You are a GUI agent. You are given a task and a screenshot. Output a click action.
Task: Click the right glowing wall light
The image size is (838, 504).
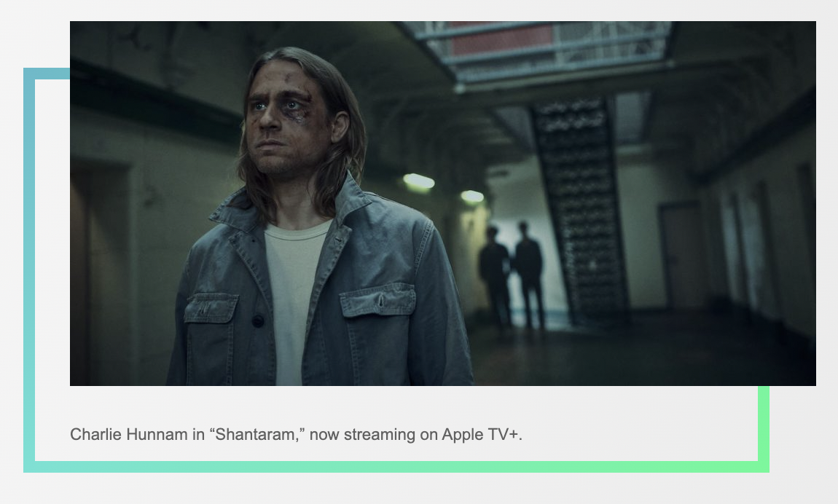coord(472,197)
